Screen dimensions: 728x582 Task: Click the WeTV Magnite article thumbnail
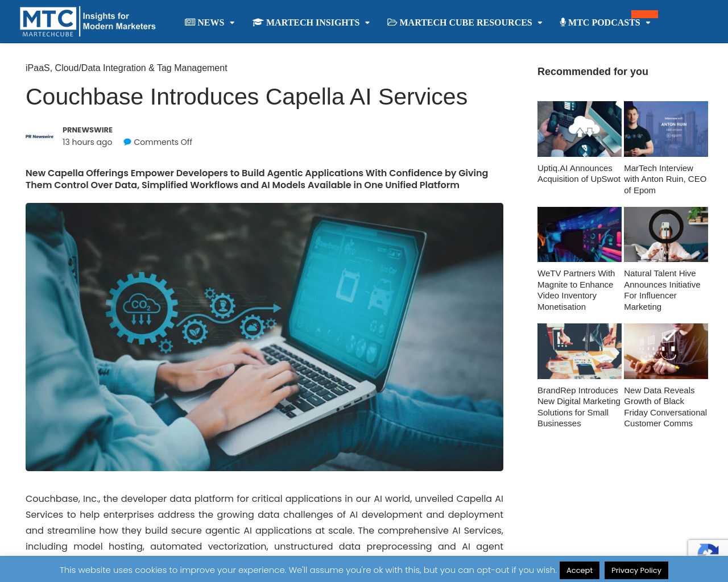[x=580, y=235]
